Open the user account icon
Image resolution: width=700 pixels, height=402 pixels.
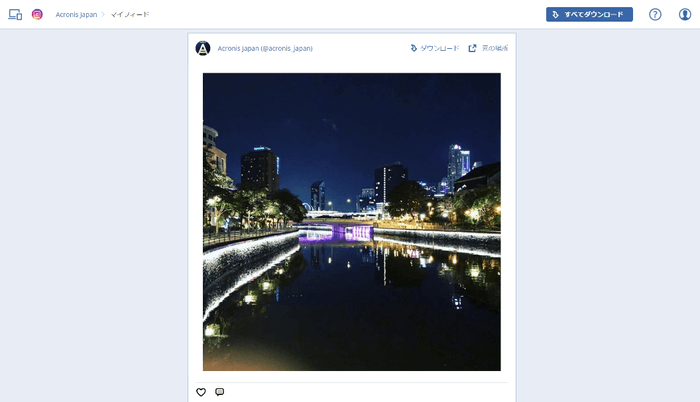click(685, 14)
